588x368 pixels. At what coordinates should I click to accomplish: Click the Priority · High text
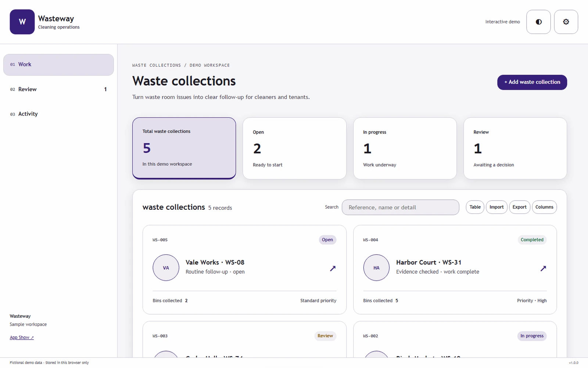coord(532,301)
